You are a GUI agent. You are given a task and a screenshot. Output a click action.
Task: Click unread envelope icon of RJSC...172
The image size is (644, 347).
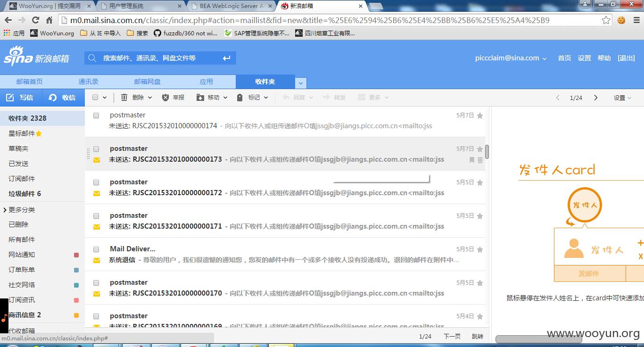[x=97, y=193]
